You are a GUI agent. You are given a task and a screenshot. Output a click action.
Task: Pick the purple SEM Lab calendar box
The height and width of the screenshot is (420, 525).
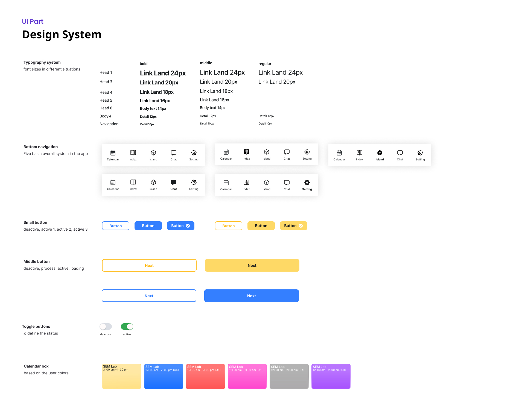pos(331,376)
